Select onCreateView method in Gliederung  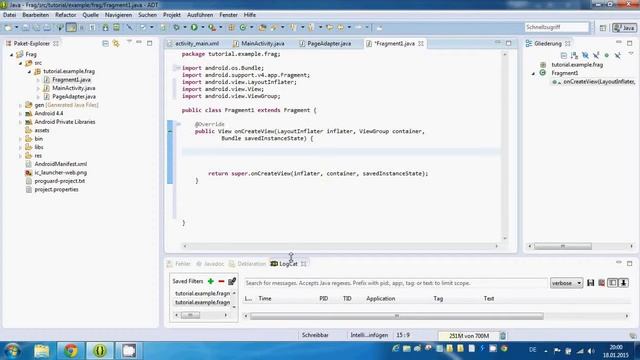coord(598,82)
